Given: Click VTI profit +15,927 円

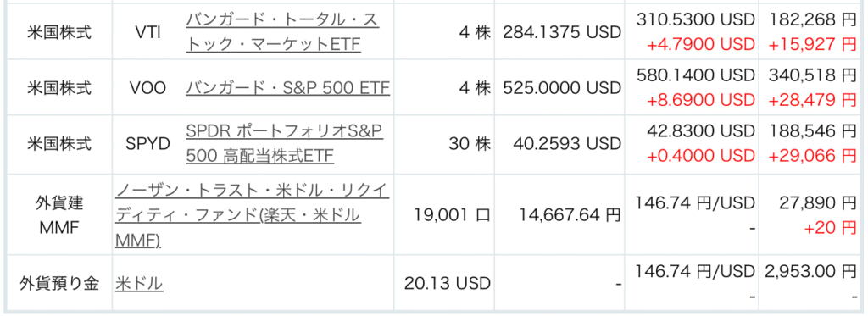Looking at the screenshot, I should (x=812, y=46).
